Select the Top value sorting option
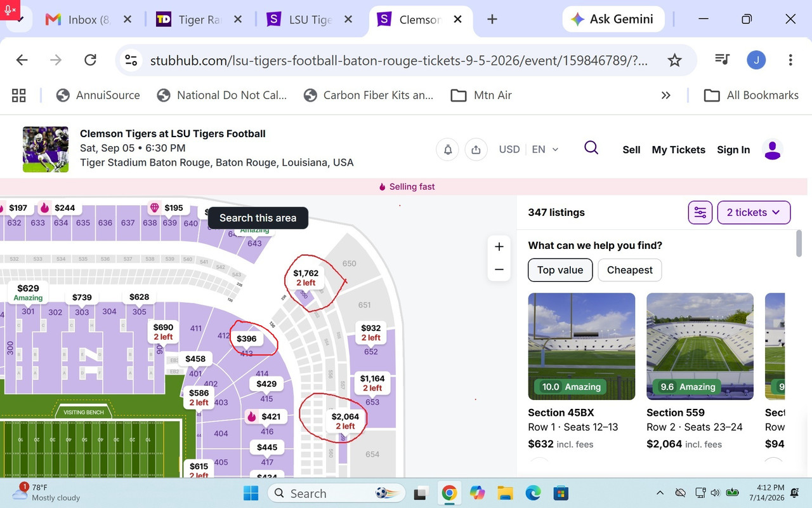Image resolution: width=812 pixels, height=508 pixels. (x=560, y=270)
